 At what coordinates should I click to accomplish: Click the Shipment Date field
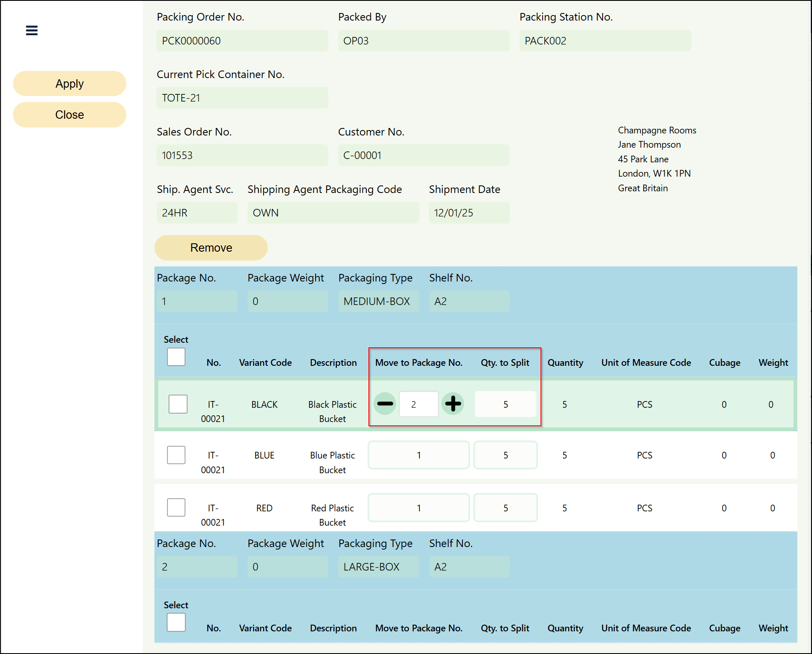(469, 213)
